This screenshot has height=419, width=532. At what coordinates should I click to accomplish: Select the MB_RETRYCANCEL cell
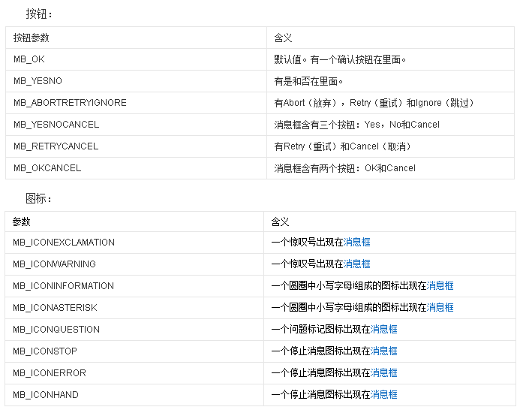pos(136,146)
